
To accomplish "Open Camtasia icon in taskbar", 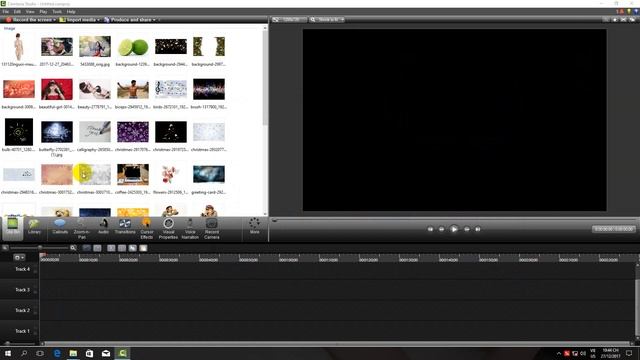I will (122, 353).
